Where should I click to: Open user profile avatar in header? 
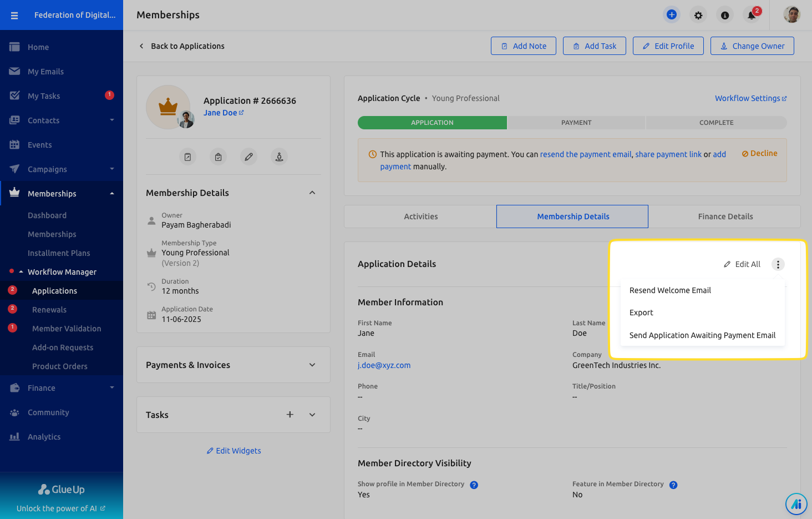coord(791,15)
